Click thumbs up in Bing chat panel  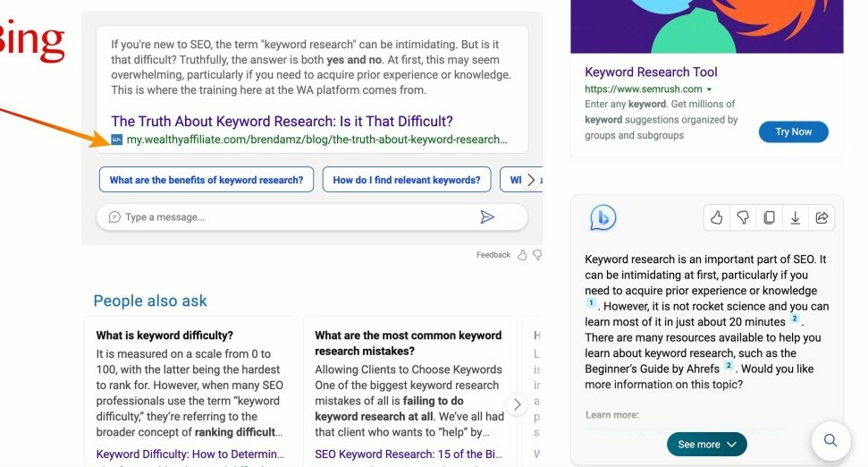coord(717,217)
